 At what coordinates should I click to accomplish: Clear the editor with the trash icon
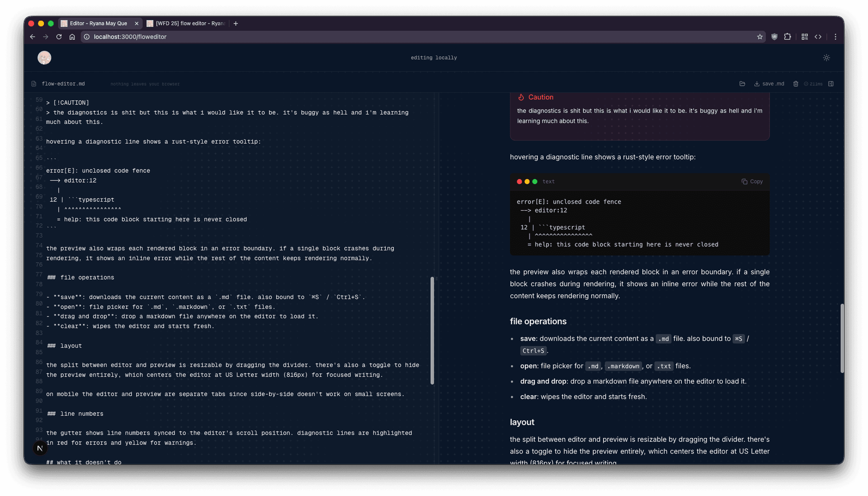point(796,84)
